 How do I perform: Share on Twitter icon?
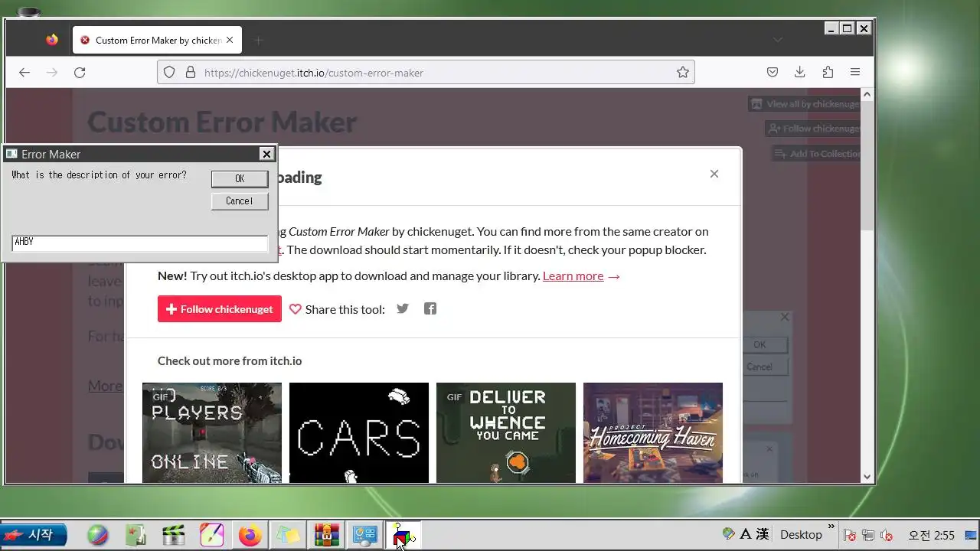[x=403, y=308]
